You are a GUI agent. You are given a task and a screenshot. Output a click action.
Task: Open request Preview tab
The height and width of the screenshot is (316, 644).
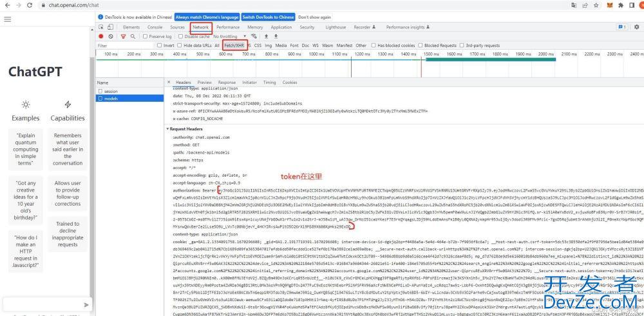[x=205, y=83]
